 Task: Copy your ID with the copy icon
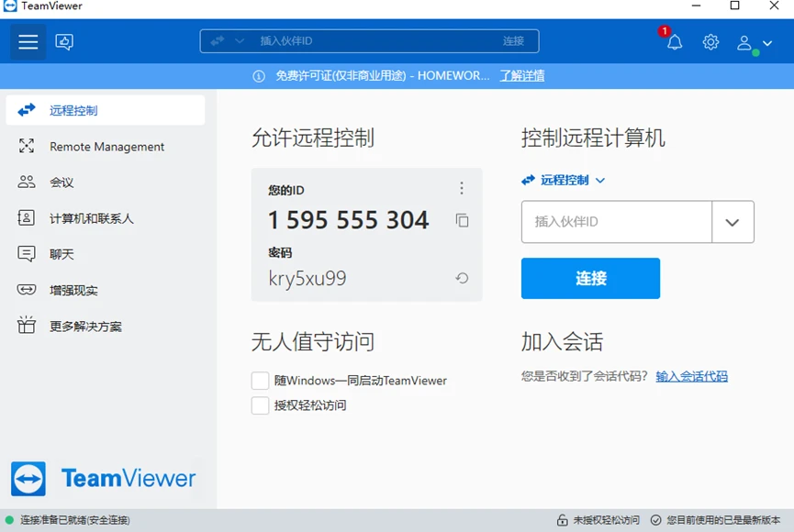pos(462,220)
